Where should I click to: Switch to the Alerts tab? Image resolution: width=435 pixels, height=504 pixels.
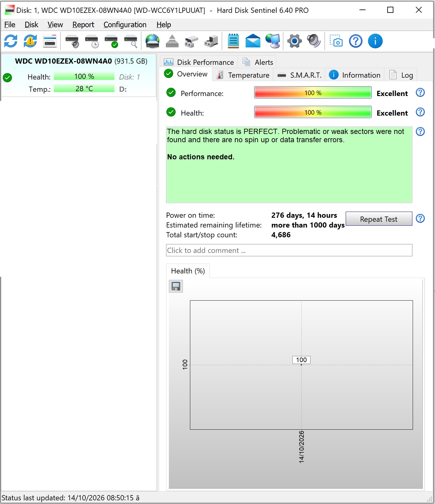[258, 62]
